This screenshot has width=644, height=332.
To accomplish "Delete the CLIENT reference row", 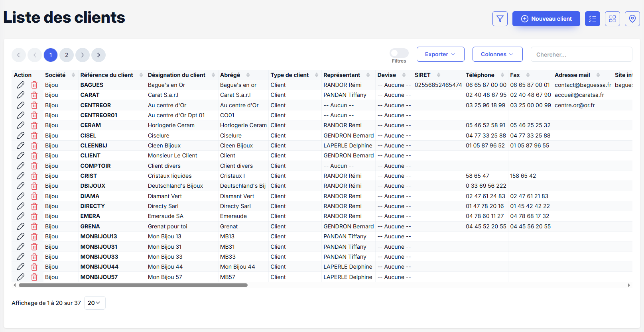I will click(34, 155).
